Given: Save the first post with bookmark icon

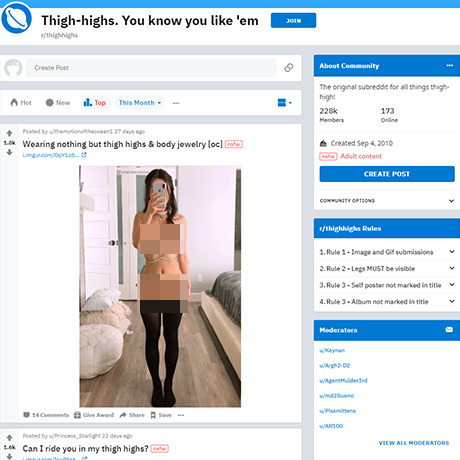Looking at the screenshot, I should pyautogui.click(x=153, y=415).
